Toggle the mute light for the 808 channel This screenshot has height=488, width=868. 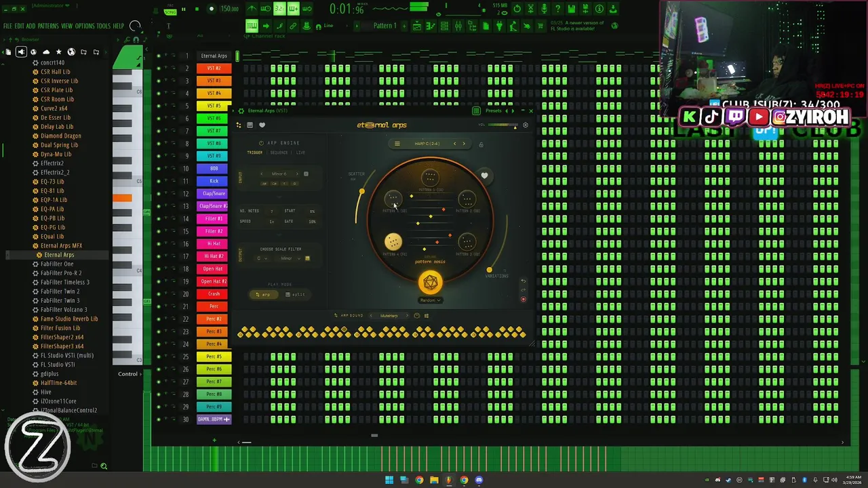click(x=159, y=169)
